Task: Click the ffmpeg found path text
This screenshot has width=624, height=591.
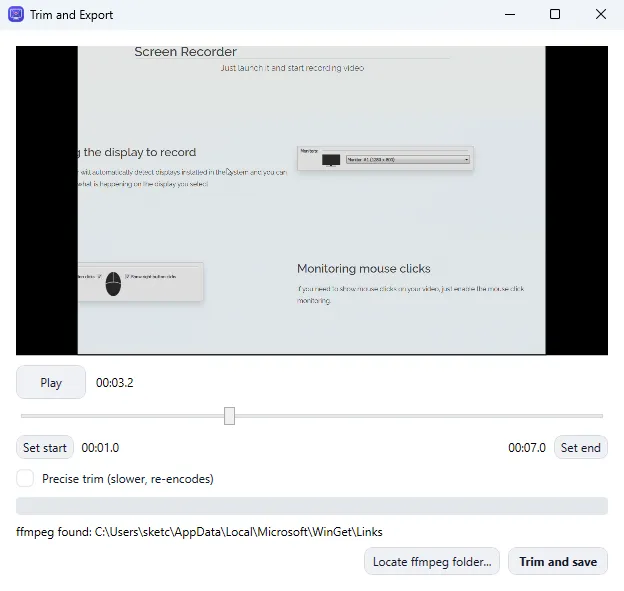Action: click(x=199, y=532)
